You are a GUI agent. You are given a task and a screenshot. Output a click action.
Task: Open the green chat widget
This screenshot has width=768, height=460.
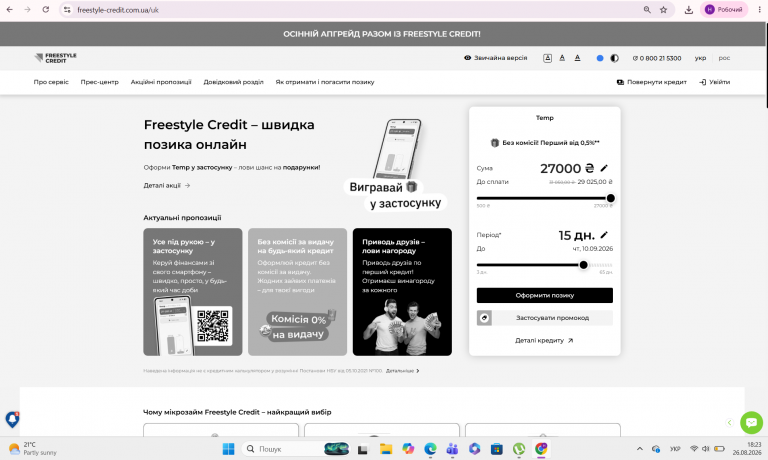(751, 422)
